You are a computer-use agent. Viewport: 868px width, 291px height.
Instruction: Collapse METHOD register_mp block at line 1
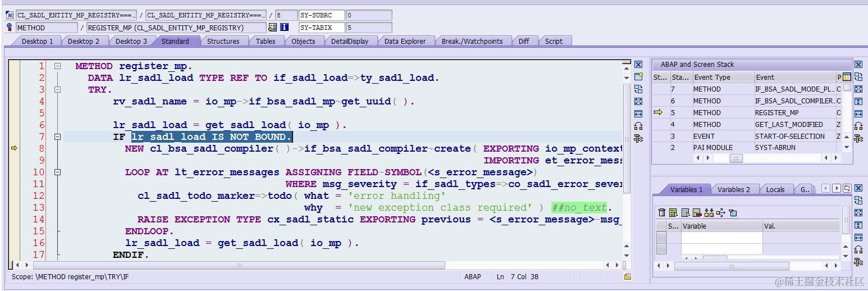click(x=57, y=66)
